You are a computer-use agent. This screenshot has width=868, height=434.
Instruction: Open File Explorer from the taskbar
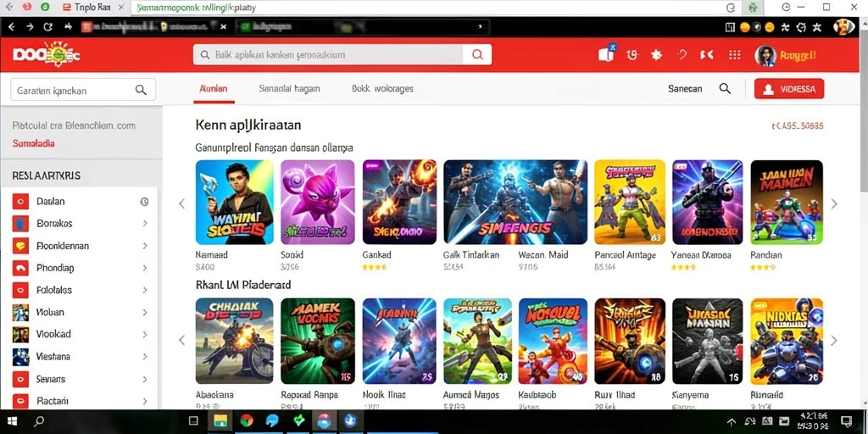[x=220, y=421]
